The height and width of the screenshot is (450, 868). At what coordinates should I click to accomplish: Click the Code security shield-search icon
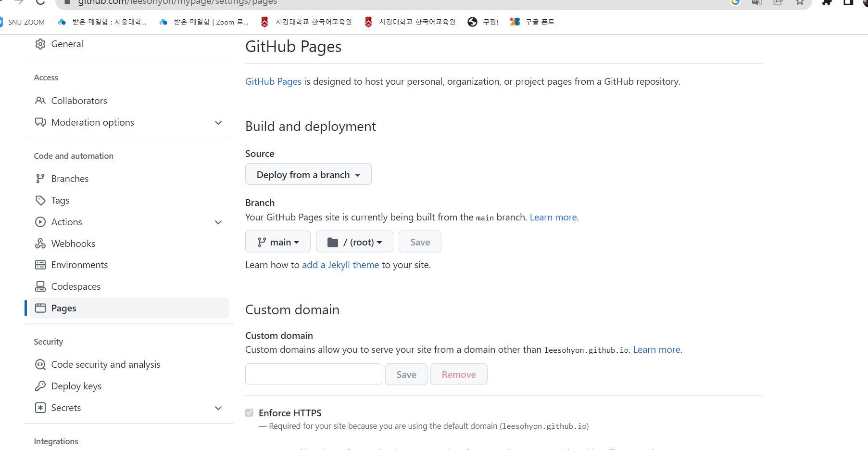tap(40, 364)
